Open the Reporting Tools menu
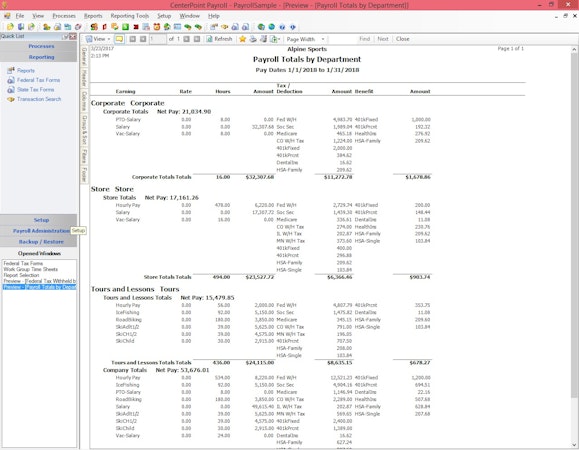 (130, 16)
